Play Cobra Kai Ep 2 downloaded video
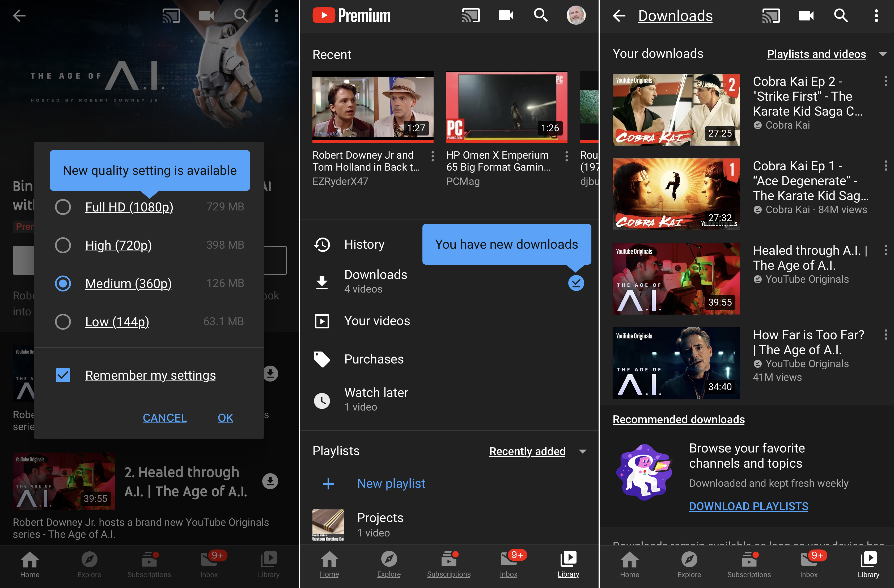 tap(676, 109)
